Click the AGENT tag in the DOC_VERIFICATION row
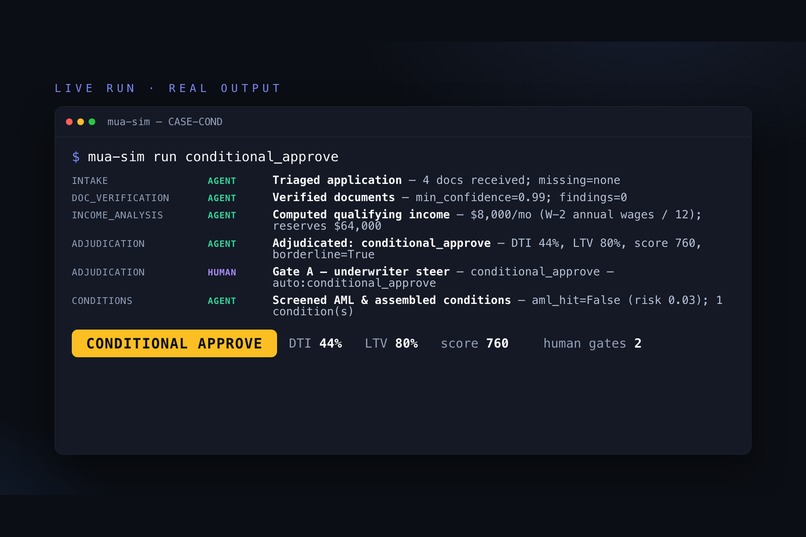The width and height of the screenshot is (806, 537). 222,198
